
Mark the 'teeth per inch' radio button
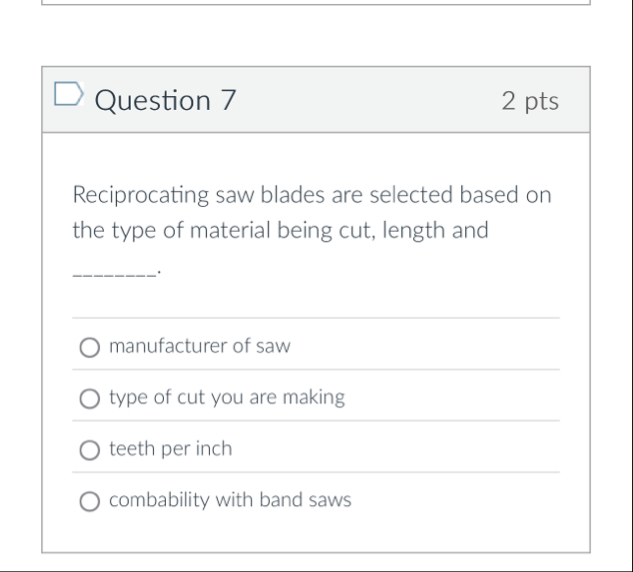[x=90, y=450]
